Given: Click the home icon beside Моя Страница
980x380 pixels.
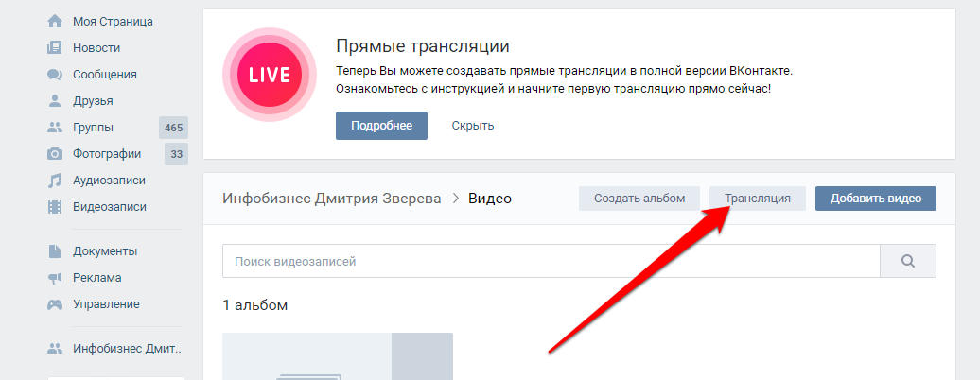Looking at the screenshot, I should (55, 21).
